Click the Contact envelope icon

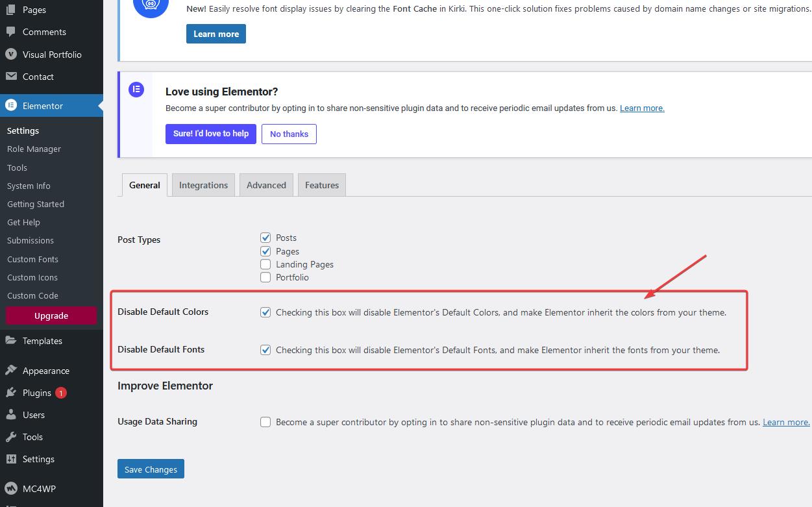click(x=11, y=77)
